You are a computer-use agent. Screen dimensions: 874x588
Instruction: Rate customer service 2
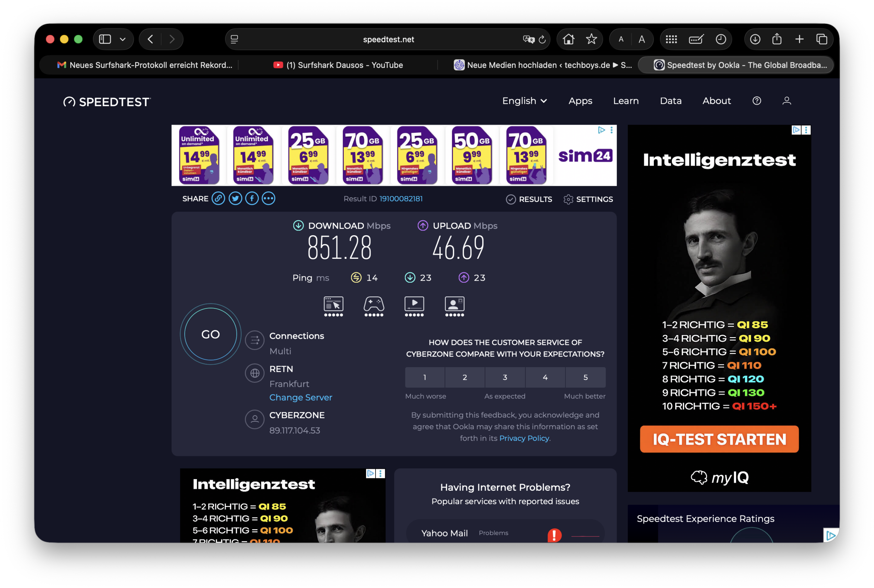(465, 377)
